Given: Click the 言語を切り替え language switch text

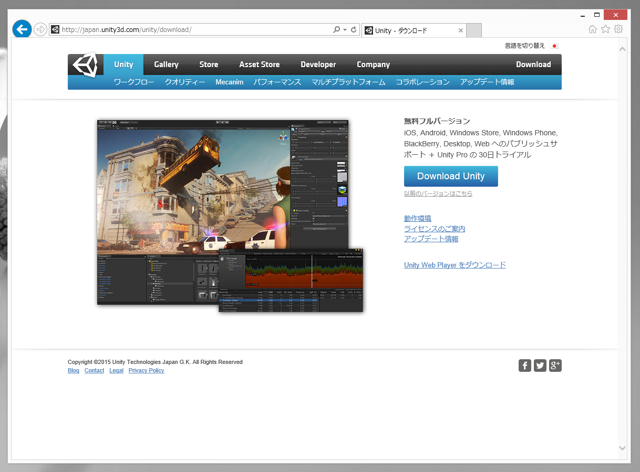Looking at the screenshot, I should point(524,46).
